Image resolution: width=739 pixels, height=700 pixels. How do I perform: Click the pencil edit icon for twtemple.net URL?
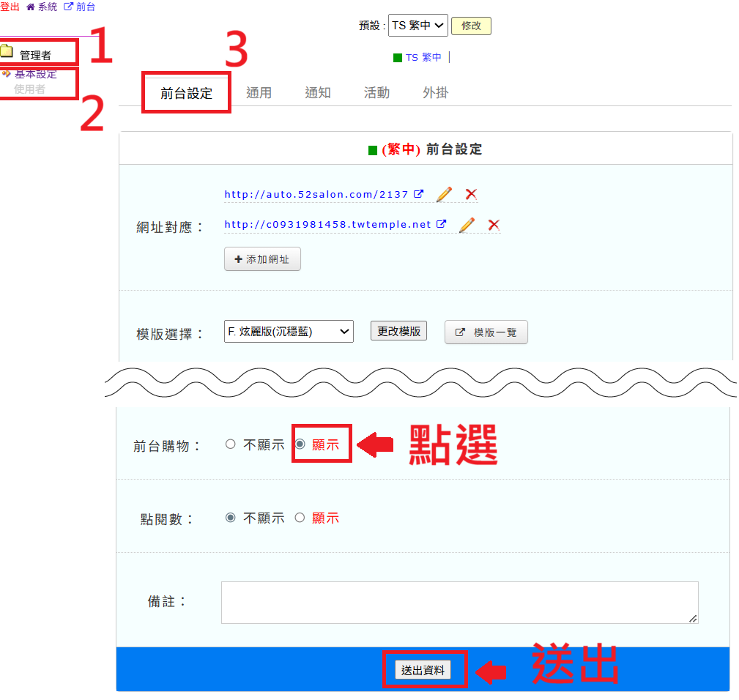pos(467,225)
